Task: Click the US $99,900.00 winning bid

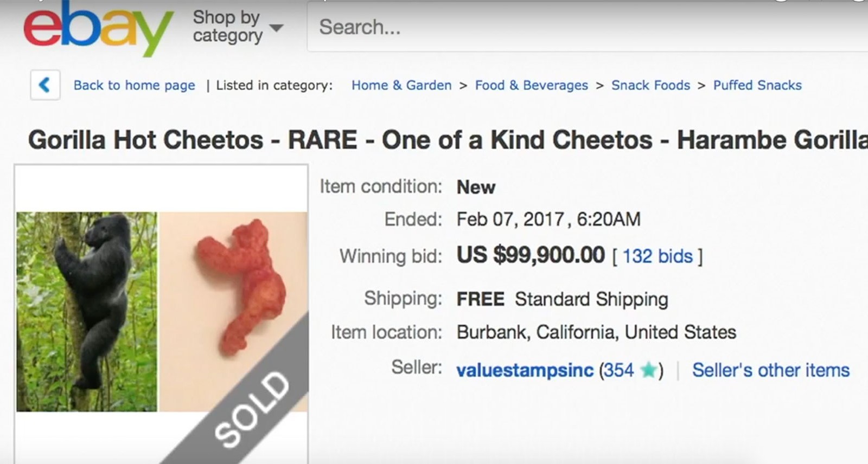Action: pyautogui.click(x=531, y=255)
